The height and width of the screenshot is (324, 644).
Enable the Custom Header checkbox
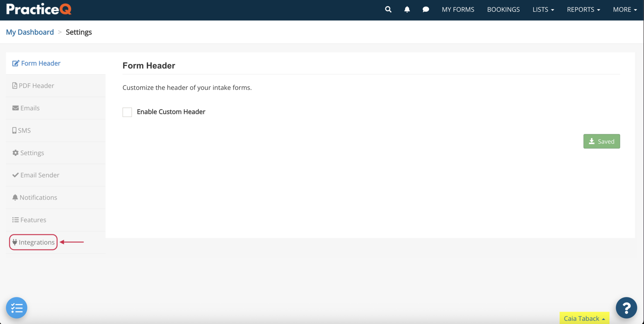point(127,112)
